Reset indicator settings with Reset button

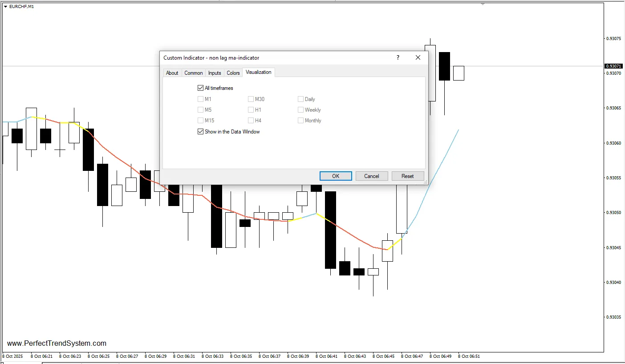pos(407,176)
